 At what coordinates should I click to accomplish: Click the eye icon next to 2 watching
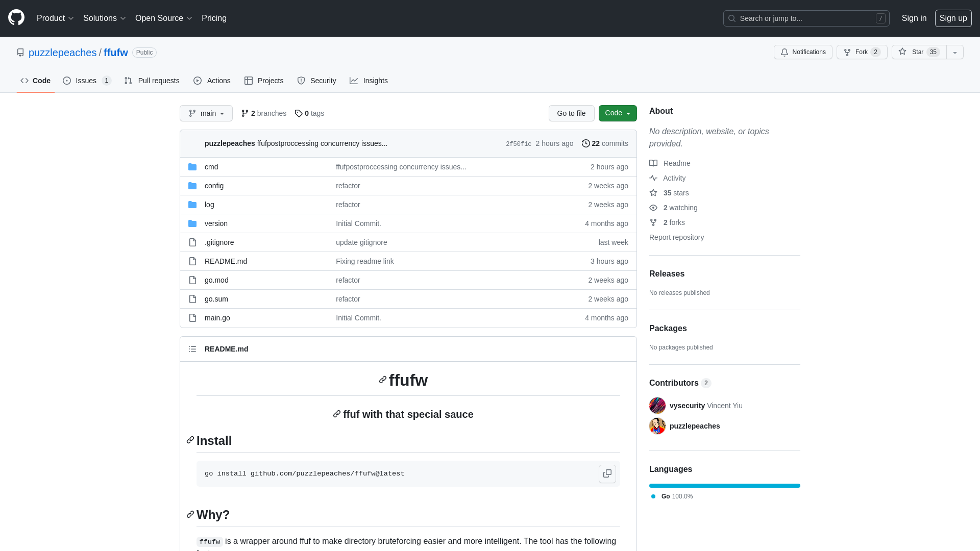[x=653, y=208]
